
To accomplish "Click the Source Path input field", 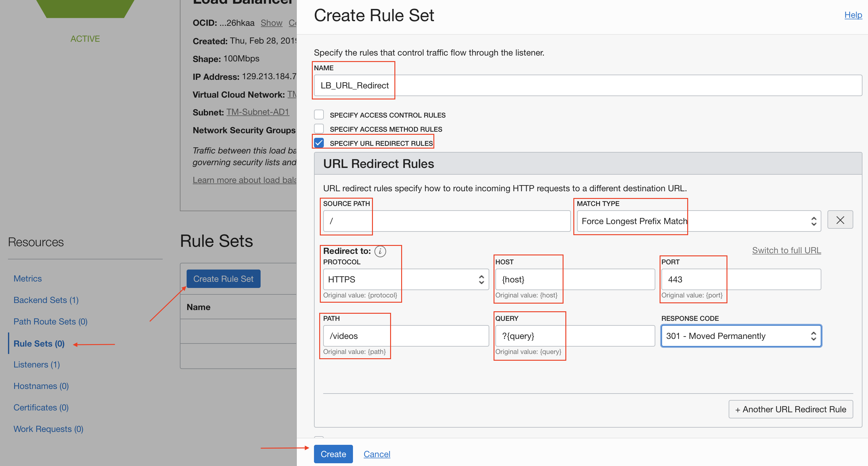I will pos(447,221).
